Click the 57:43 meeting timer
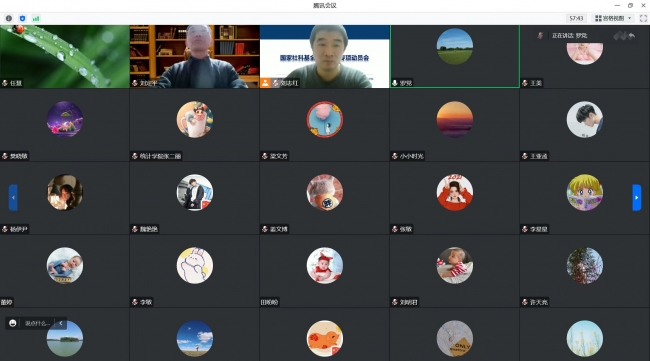 (x=576, y=18)
